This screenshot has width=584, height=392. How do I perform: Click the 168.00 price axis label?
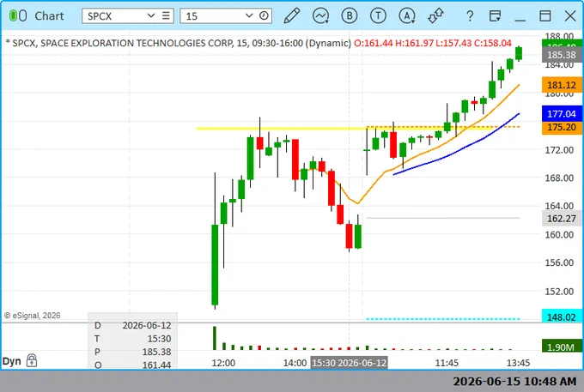(559, 178)
